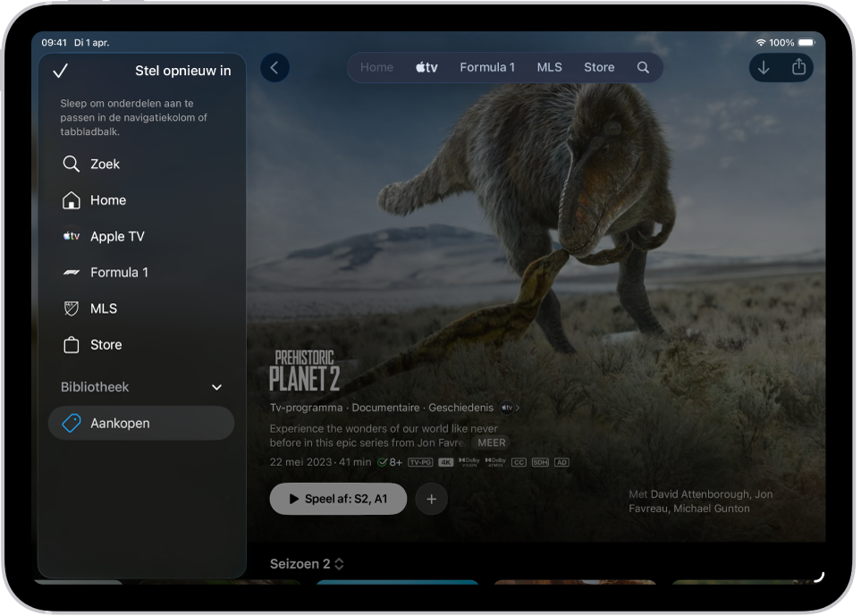Tap the download arrow icon
The width and height of the screenshot is (861, 616).
click(764, 68)
